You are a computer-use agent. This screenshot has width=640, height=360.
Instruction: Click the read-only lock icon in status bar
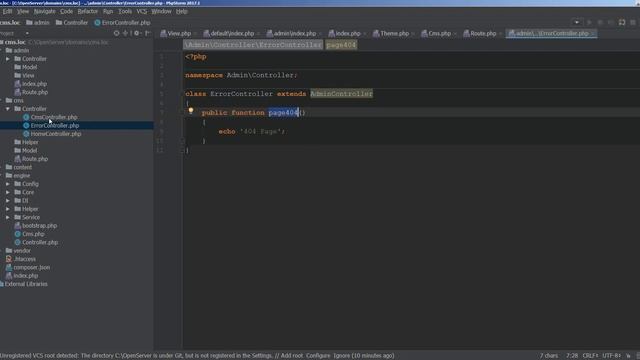pos(629,356)
